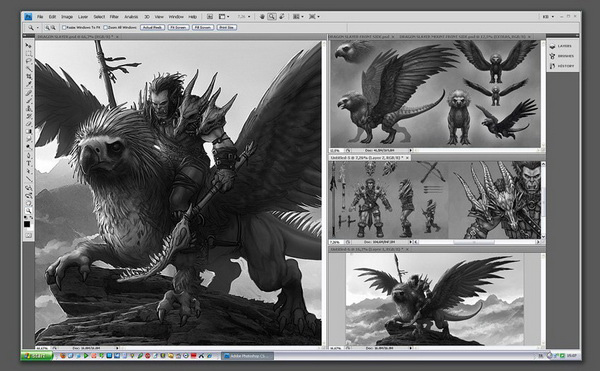The width and height of the screenshot is (600, 371).
Task: Click the Fill Screen button
Action: (203, 27)
